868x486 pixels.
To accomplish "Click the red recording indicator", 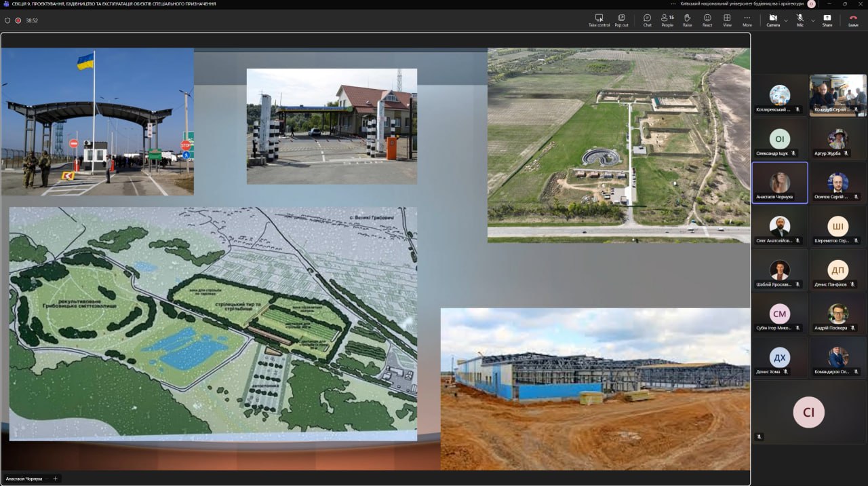I will tap(18, 20).
